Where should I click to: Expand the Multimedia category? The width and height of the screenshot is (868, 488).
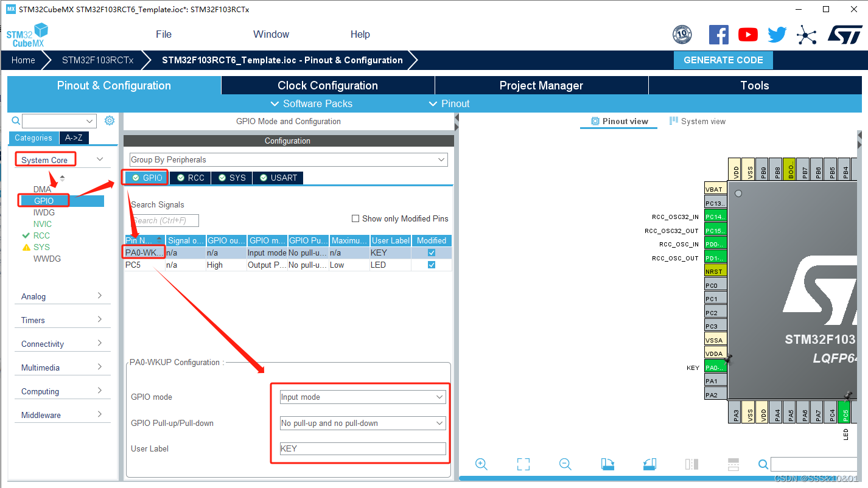tap(100, 367)
